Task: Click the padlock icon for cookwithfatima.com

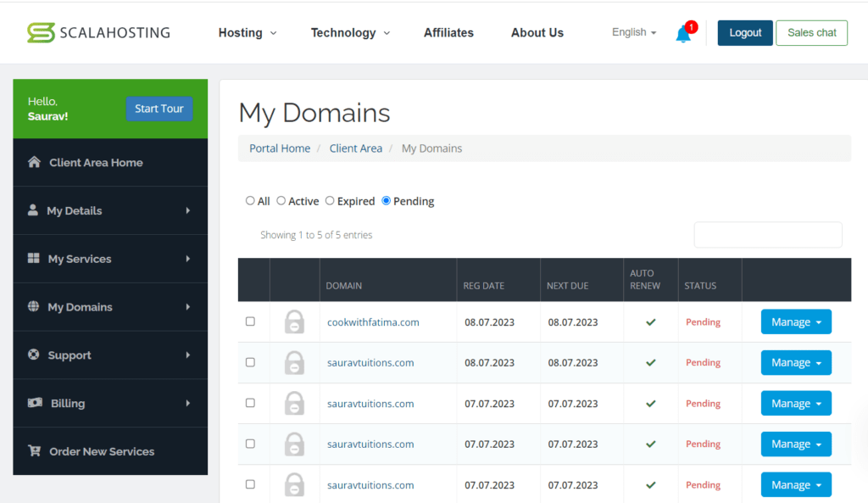Action: tap(294, 322)
